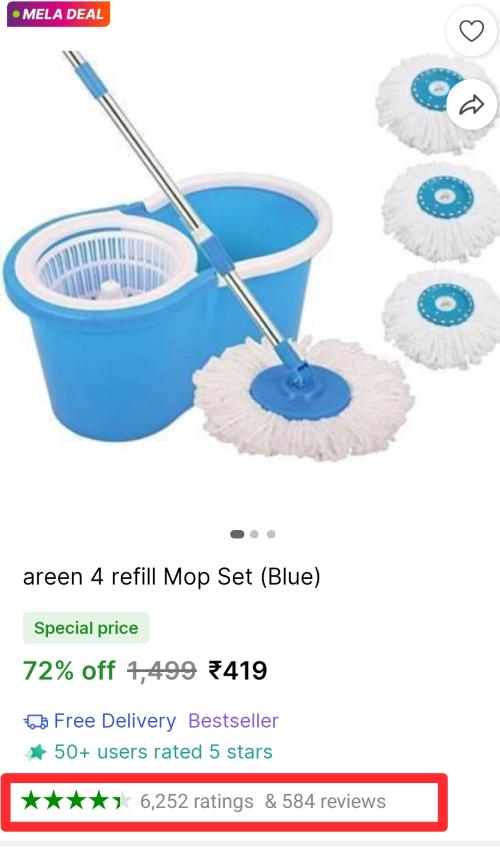Tap the free delivery truck icon
Viewport: 500px width, 847px height.
36,721
